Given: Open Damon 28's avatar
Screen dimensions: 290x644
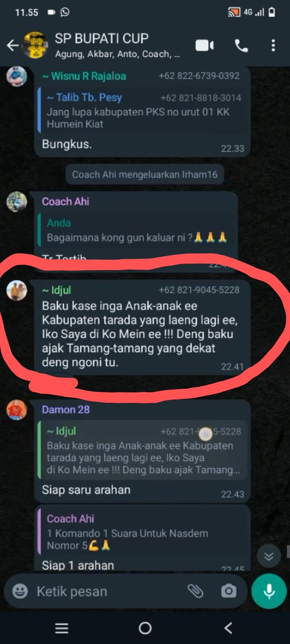Looking at the screenshot, I should (17, 410).
